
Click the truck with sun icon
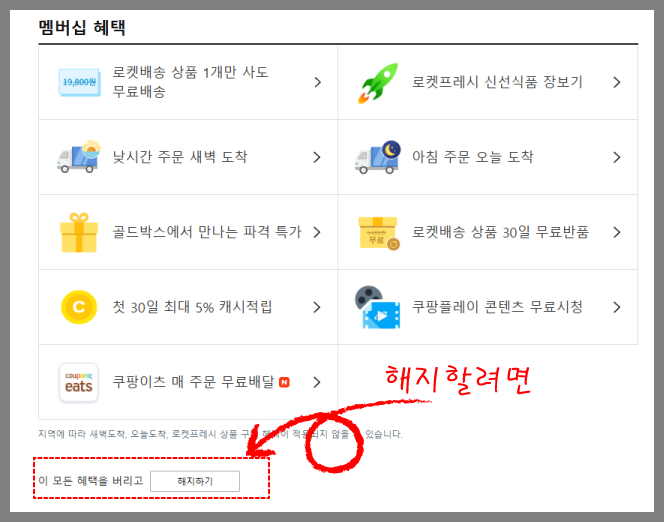point(79,157)
